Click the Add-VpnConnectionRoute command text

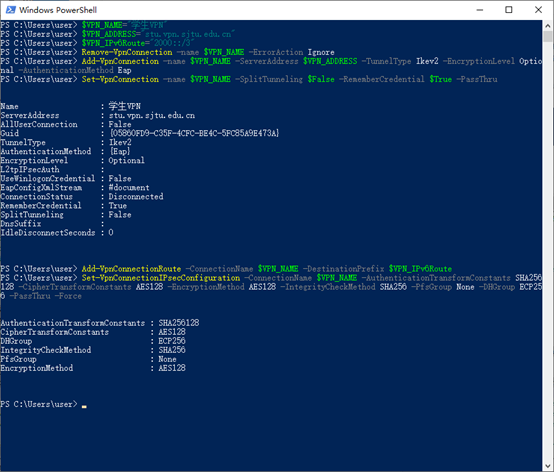131,269
